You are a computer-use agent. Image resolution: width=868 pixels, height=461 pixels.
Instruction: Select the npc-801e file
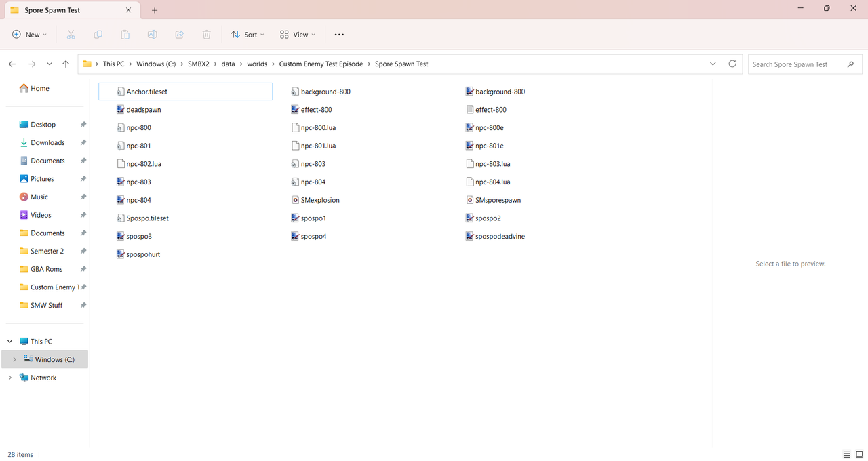(485, 146)
